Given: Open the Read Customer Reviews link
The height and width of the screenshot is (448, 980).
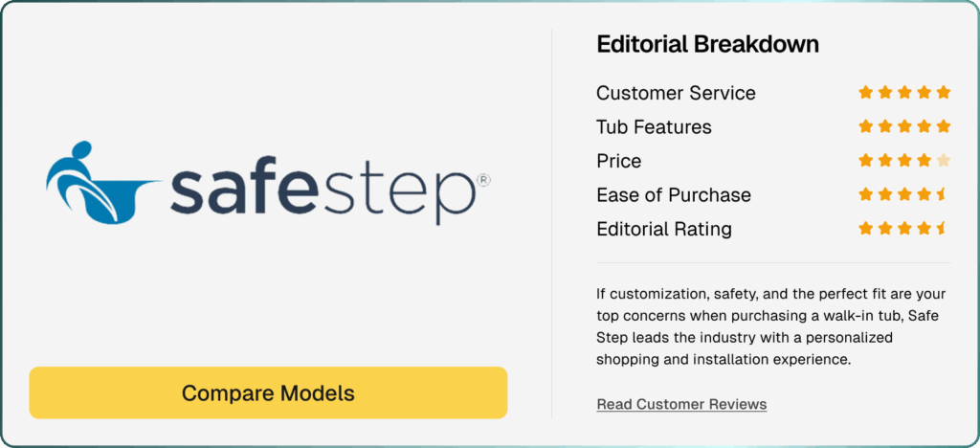Looking at the screenshot, I should (x=681, y=404).
